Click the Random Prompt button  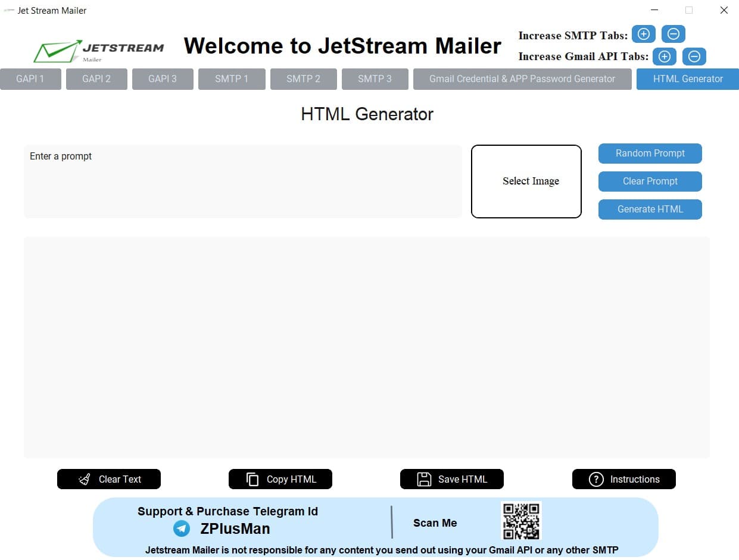click(x=650, y=154)
